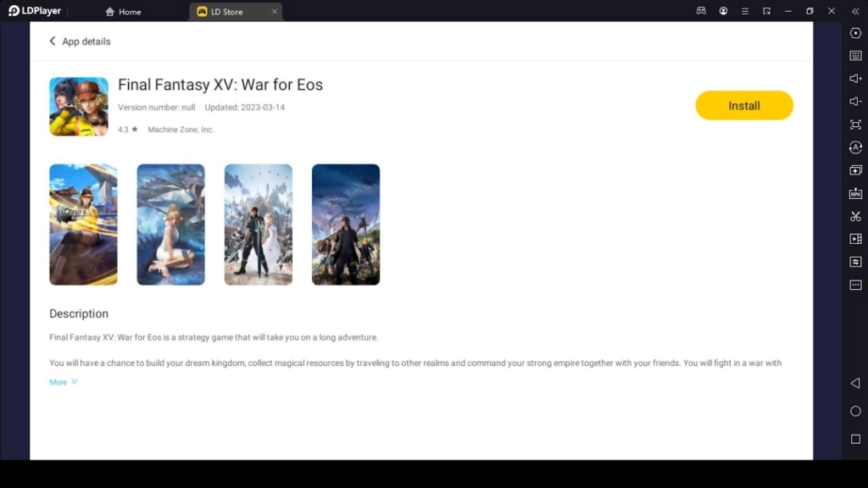The image size is (868, 488).
Task: Click the Updated: 2023-03-14 text
Action: (x=245, y=108)
